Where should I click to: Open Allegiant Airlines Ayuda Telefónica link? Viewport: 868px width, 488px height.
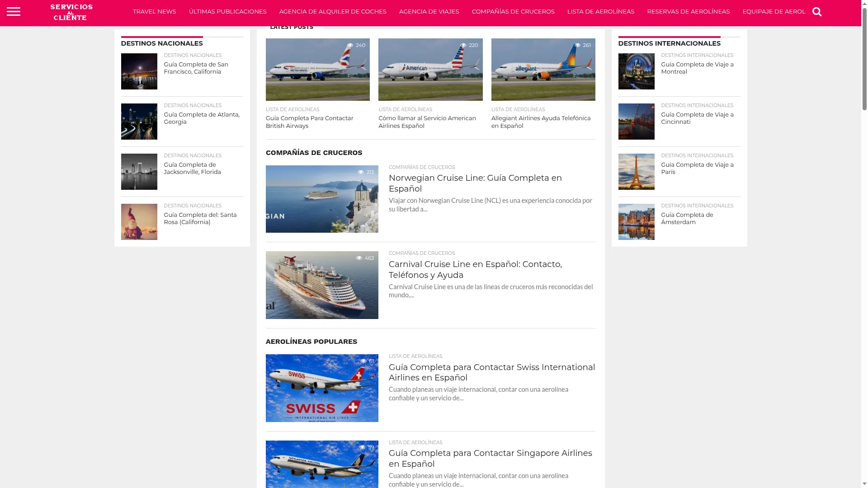[x=541, y=122]
